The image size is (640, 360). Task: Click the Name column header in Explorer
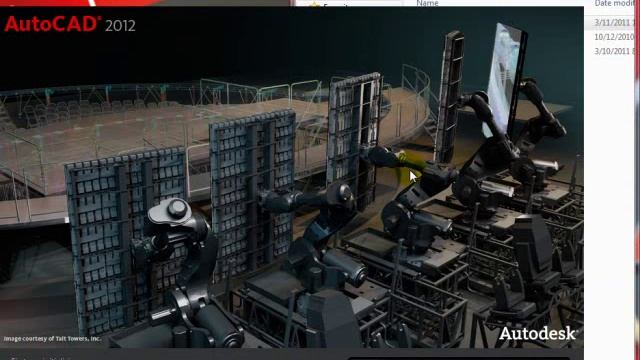(x=427, y=3)
